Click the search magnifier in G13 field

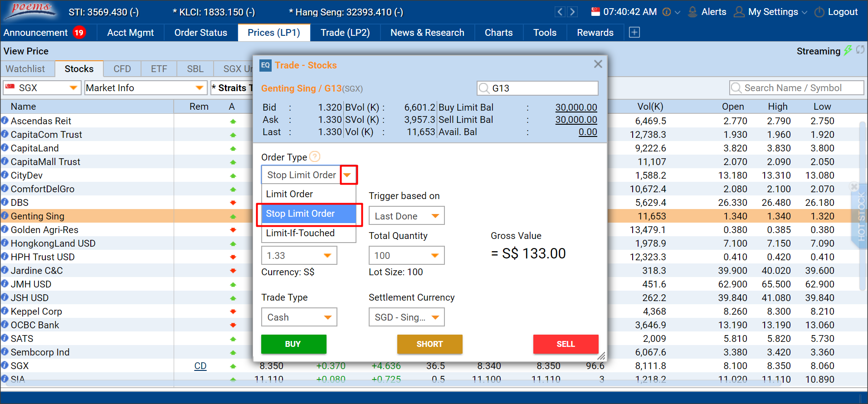484,88
